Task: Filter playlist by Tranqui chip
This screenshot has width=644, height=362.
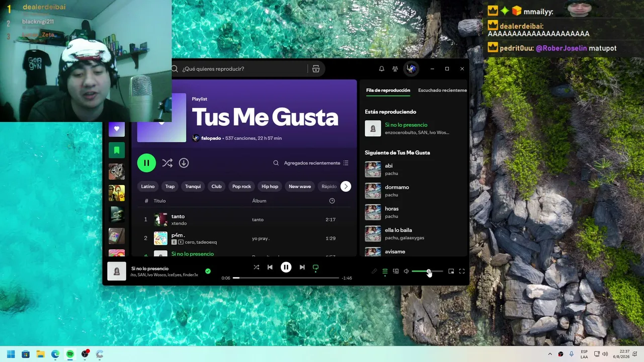Action: pyautogui.click(x=193, y=187)
